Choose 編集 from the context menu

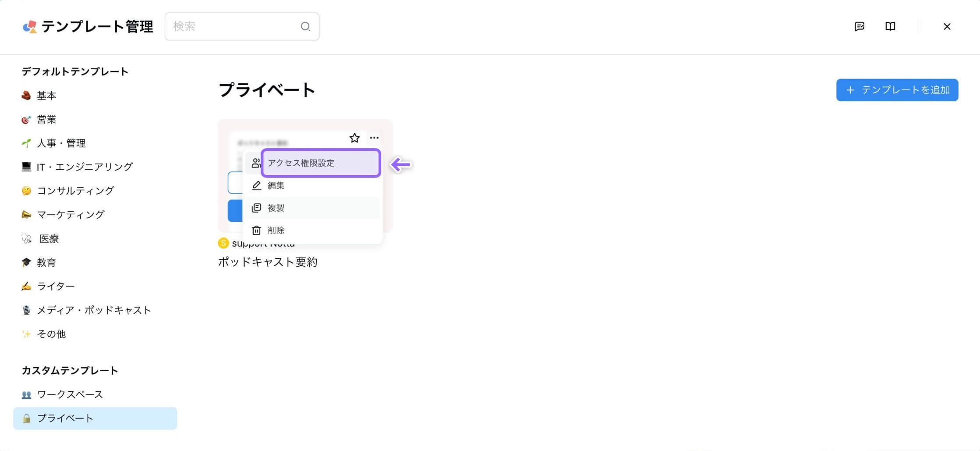312,186
